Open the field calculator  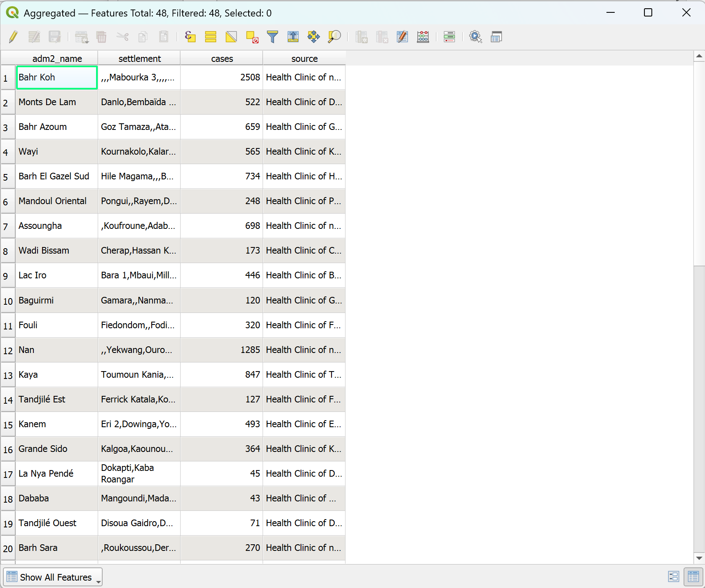(423, 37)
